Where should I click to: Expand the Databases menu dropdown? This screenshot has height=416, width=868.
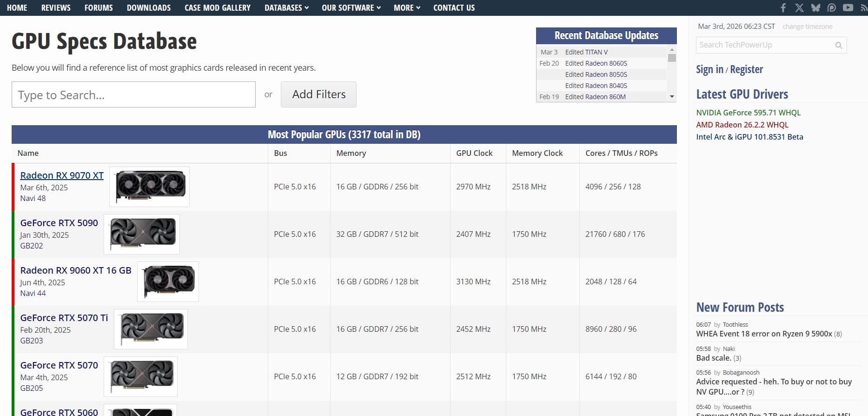click(x=286, y=8)
